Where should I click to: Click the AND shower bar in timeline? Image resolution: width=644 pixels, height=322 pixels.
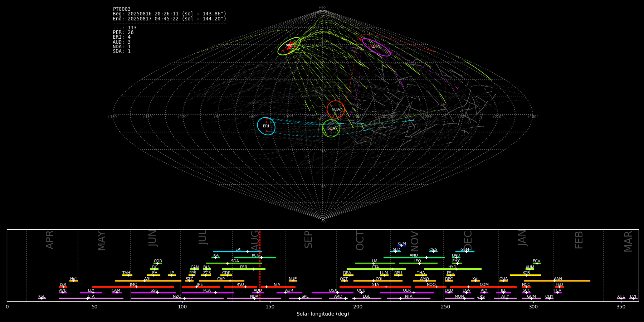click(414, 257)
